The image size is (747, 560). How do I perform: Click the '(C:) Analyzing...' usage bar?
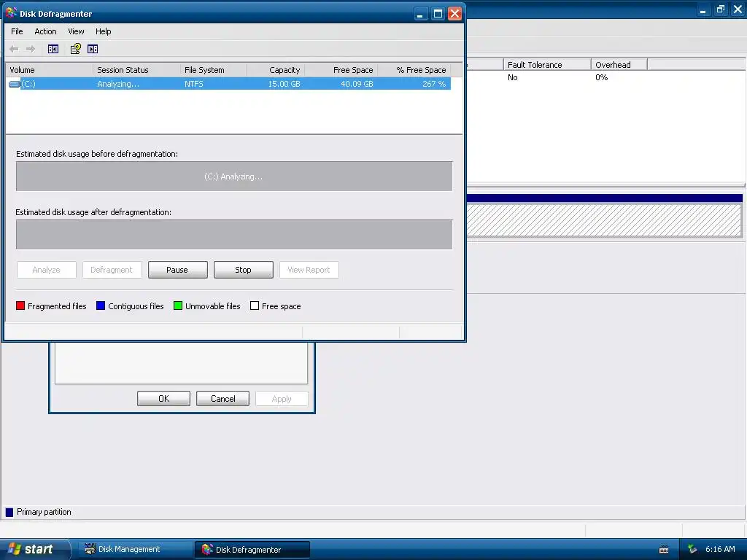(x=234, y=176)
